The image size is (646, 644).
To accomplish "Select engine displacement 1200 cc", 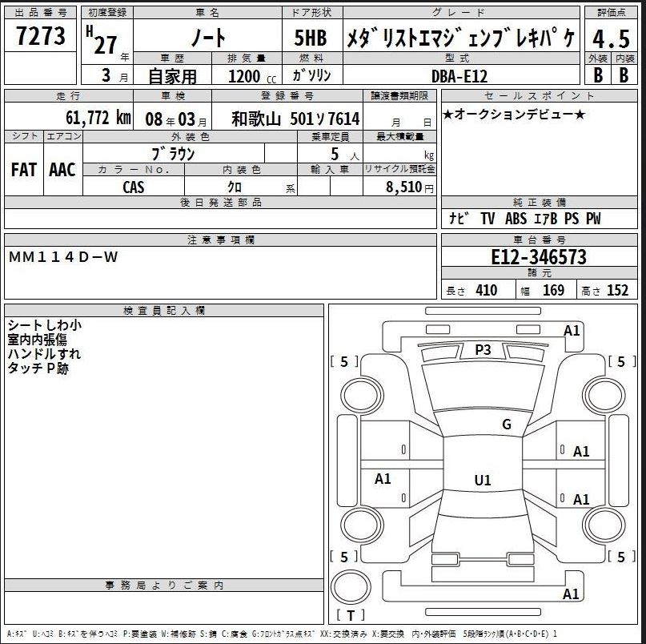I will 251,76.
